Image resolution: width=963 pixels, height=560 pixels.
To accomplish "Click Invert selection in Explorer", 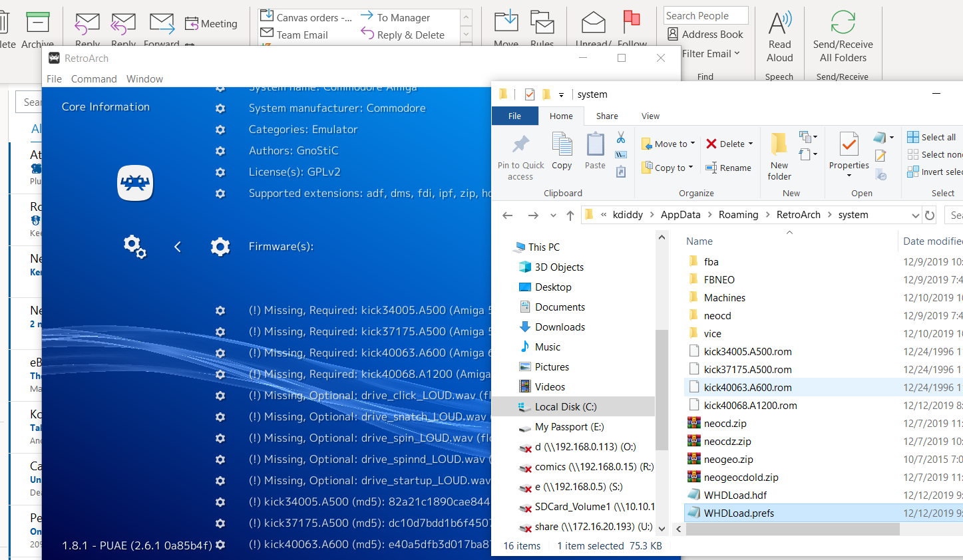I will [x=935, y=172].
